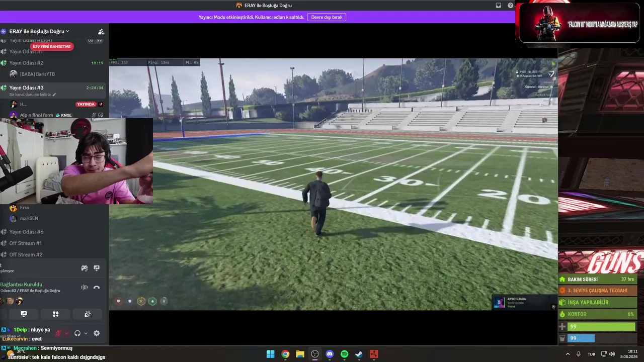644x362 pixels.
Task: Open the inbox icon in Discord title bar
Action: [498, 6]
